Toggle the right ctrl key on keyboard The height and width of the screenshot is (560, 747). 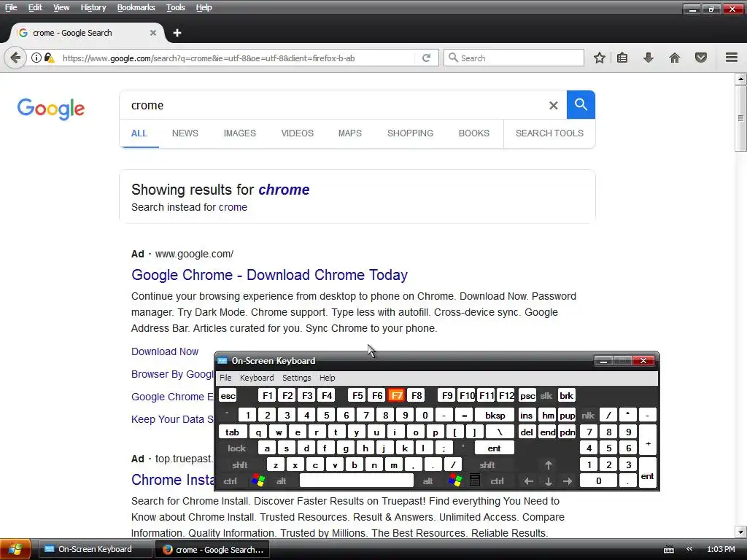pos(498,481)
